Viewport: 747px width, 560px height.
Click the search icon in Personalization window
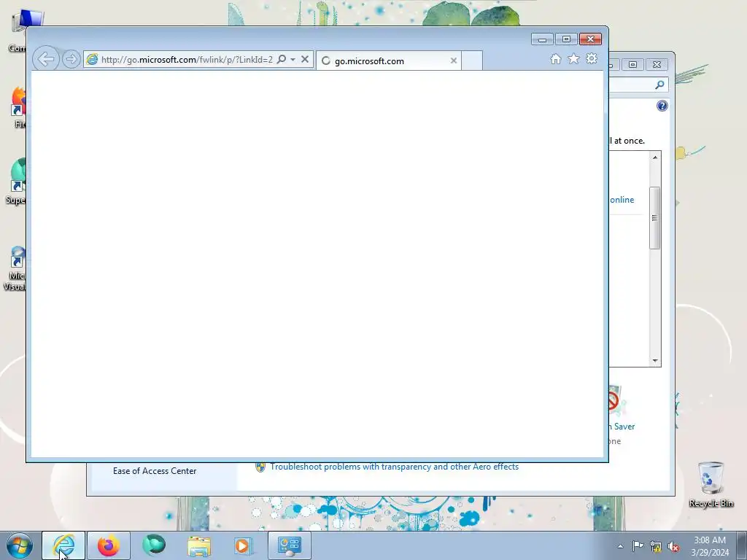pos(659,85)
